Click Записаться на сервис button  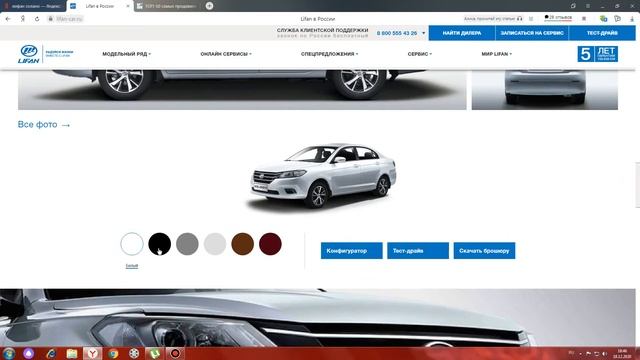click(532, 33)
